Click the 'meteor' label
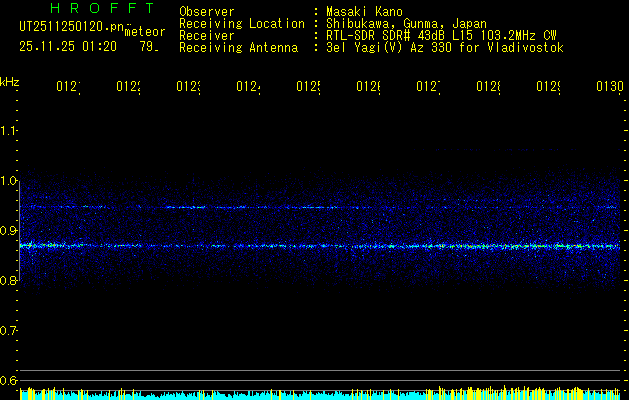The height and width of the screenshot is (400, 629). point(145,32)
